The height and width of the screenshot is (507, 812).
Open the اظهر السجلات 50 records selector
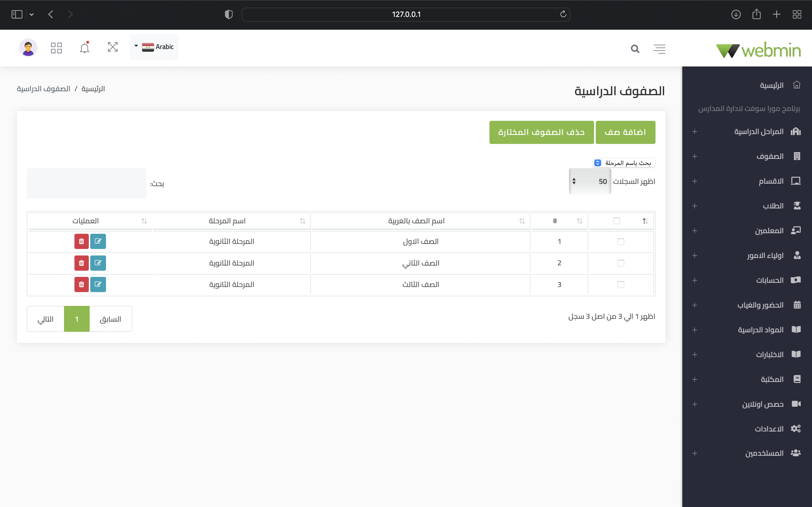click(x=590, y=181)
